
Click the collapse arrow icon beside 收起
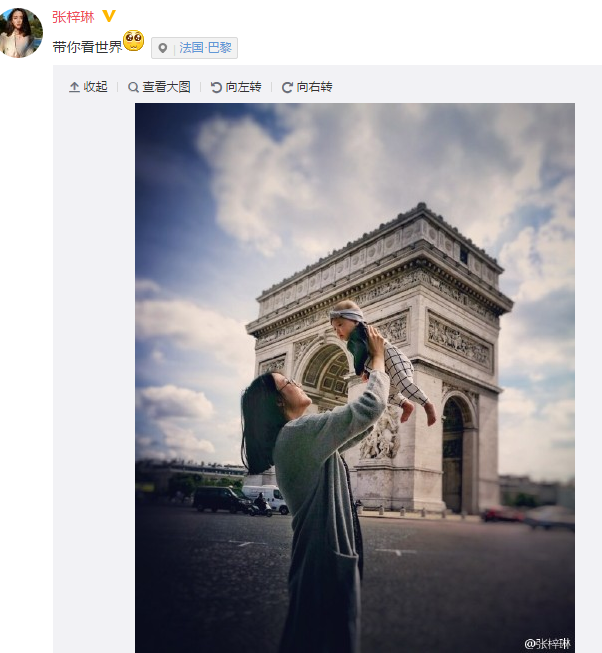[74, 87]
